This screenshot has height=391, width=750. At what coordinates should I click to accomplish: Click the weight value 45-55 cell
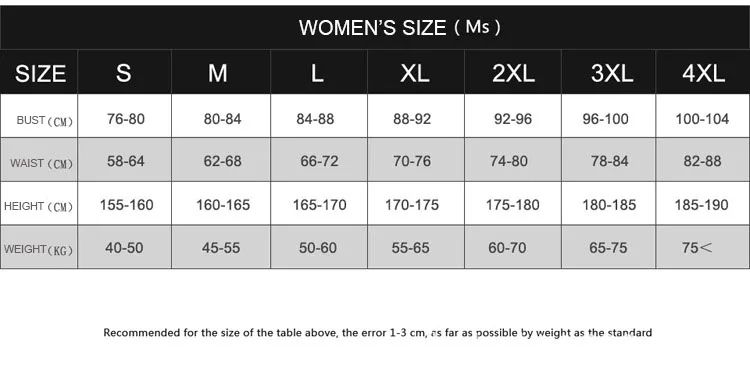[221, 247]
